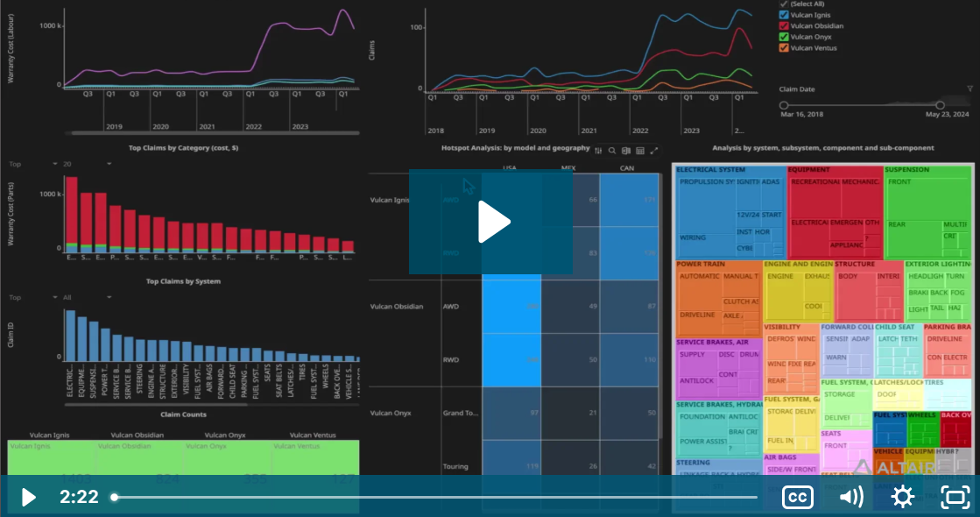Viewport: 980px width, 517px height.
Task: Select the SUSPENSION treemap header
Action: tap(907, 169)
